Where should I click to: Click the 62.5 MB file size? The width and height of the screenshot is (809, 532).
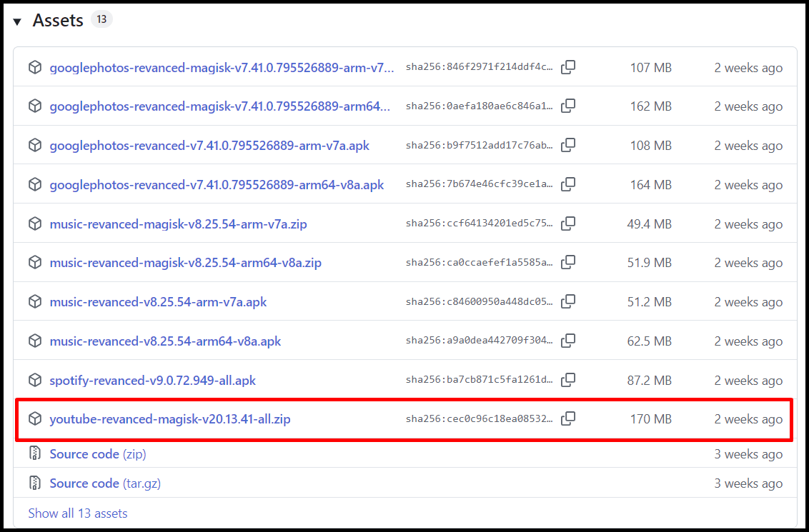(x=649, y=341)
